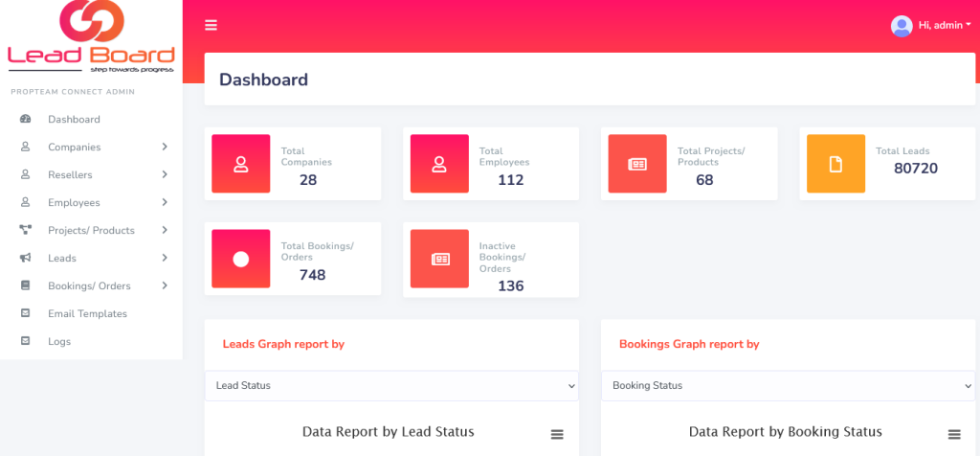
Task: Click the Lead Board logo
Action: pos(91,38)
